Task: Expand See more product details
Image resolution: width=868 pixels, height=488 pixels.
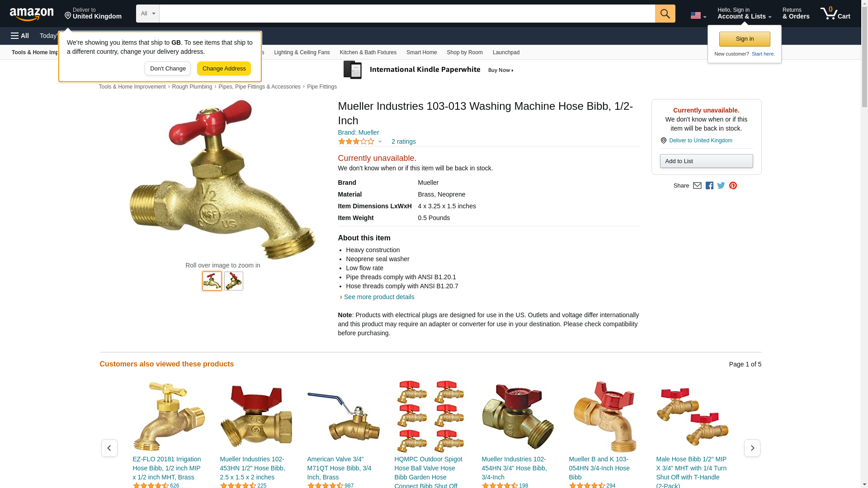Action: (379, 297)
